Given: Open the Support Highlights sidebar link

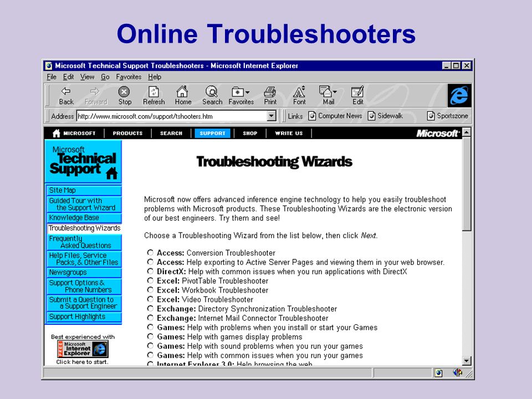Looking at the screenshot, I should click(84, 316).
